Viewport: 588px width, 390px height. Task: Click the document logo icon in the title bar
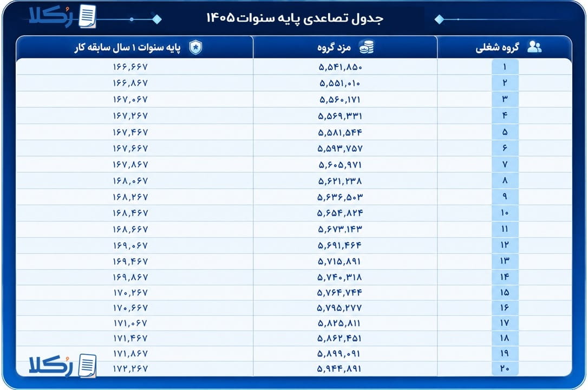(87, 16)
